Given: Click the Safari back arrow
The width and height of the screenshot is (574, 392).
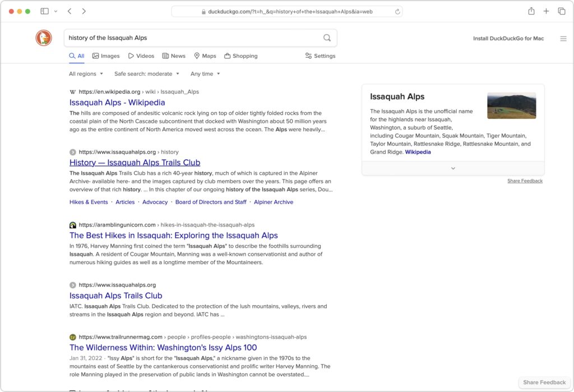Looking at the screenshot, I should coord(70,11).
